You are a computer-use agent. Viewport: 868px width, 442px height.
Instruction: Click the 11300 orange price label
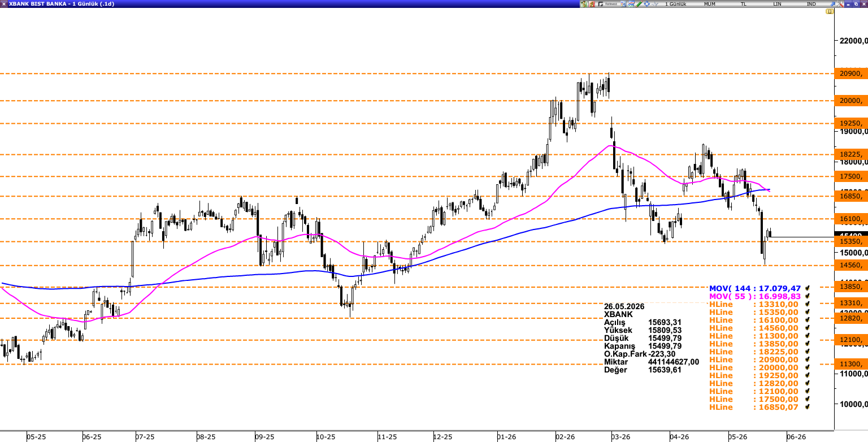point(851,364)
